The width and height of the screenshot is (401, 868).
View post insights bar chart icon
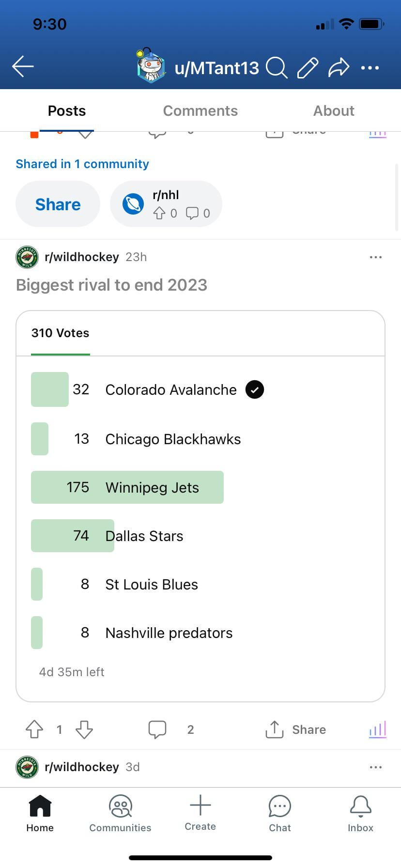click(378, 729)
